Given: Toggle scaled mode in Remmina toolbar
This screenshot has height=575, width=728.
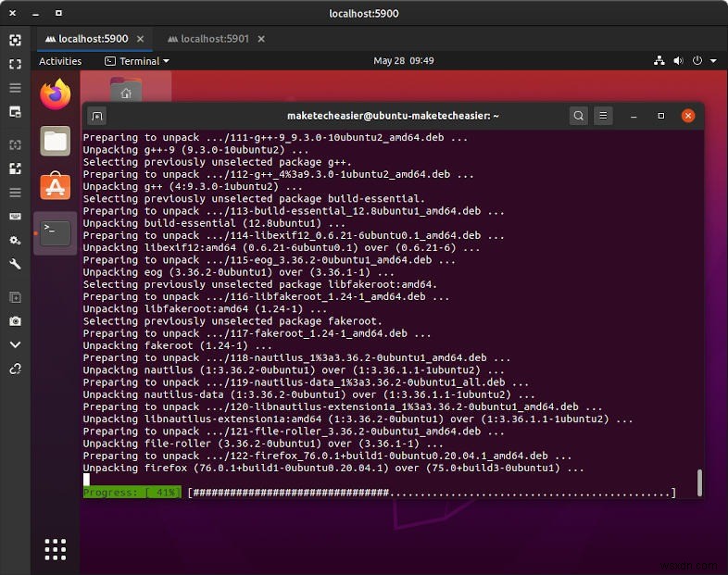Looking at the screenshot, I should (15, 169).
